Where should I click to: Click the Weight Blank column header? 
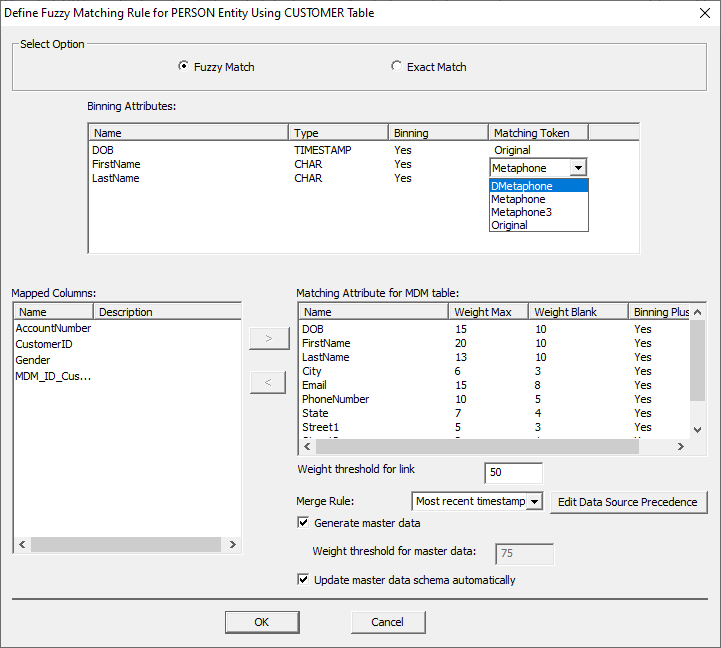(x=578, y=312)
